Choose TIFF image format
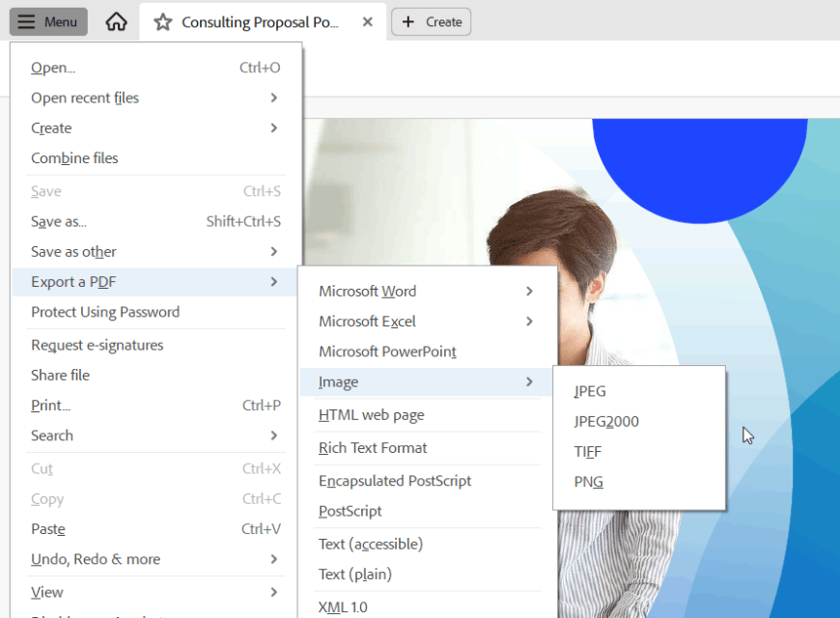 tap(639, 451)
